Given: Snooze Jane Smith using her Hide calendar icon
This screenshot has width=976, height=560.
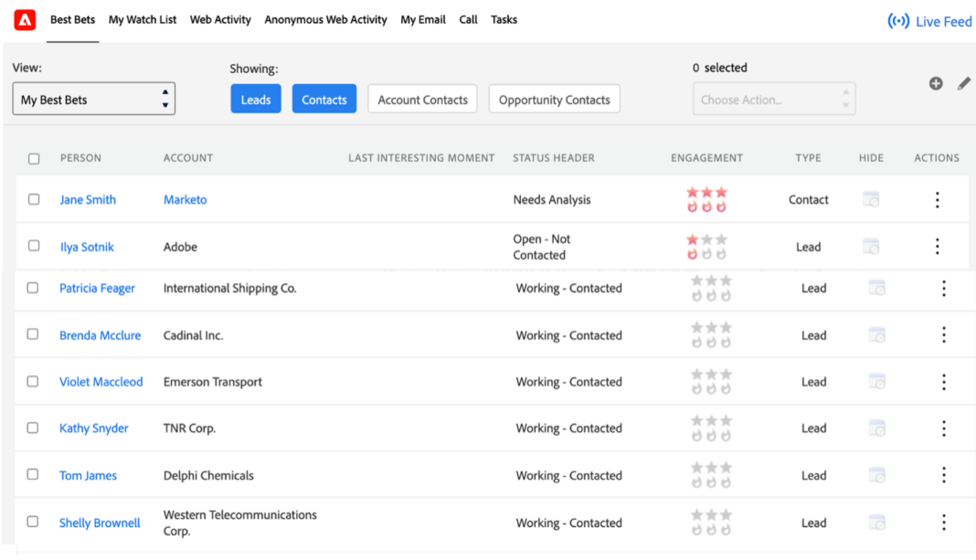Looking at the screenshot, I should [x=870, y=199].
